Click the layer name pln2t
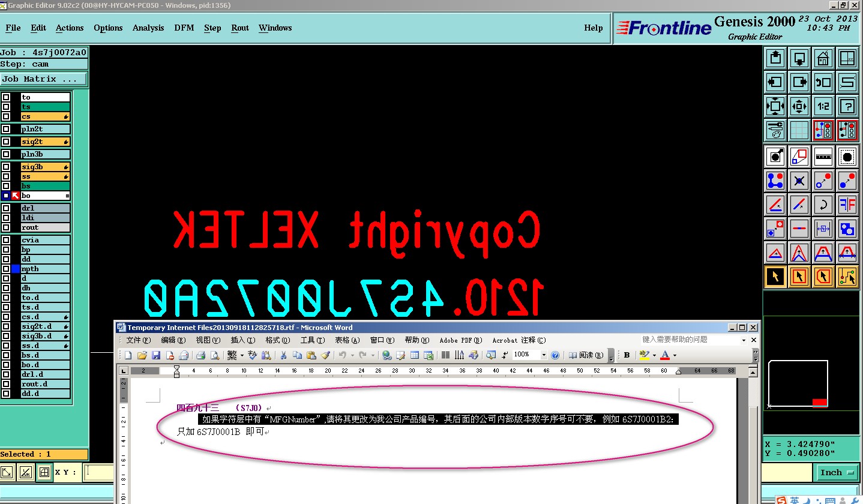Image resolution: width=863 pixels, height=504 pixels. 45,129
